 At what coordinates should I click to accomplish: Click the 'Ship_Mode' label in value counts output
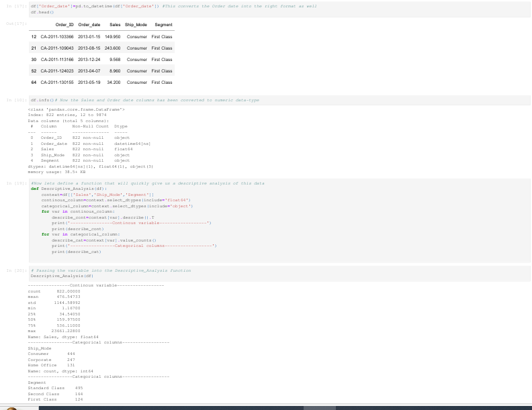click(40, 348)
